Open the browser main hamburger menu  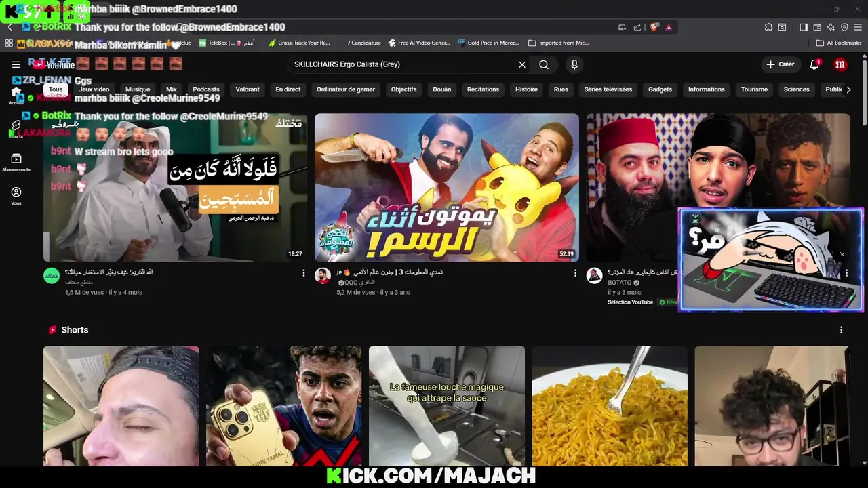point(858,27)
